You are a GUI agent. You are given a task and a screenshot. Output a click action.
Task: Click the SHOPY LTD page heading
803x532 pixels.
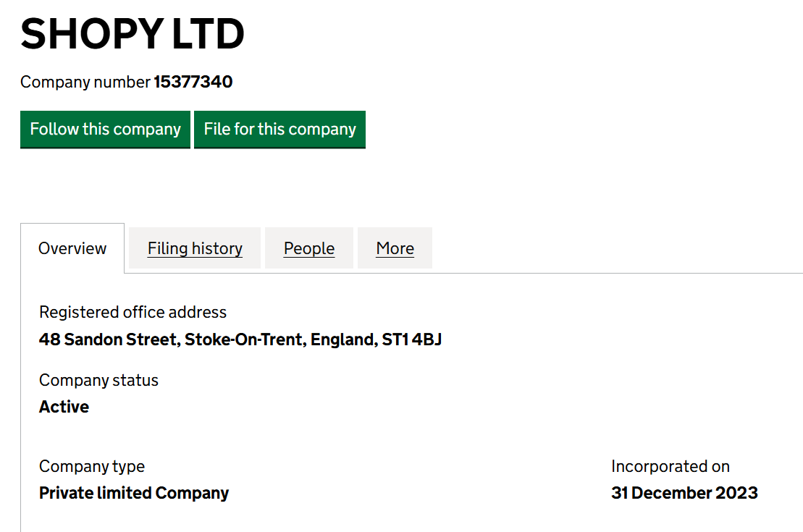tap(133, 33)
